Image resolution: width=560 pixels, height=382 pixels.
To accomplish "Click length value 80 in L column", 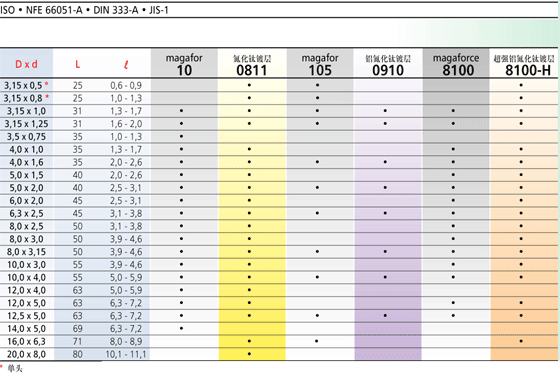I will coord(78,354).
